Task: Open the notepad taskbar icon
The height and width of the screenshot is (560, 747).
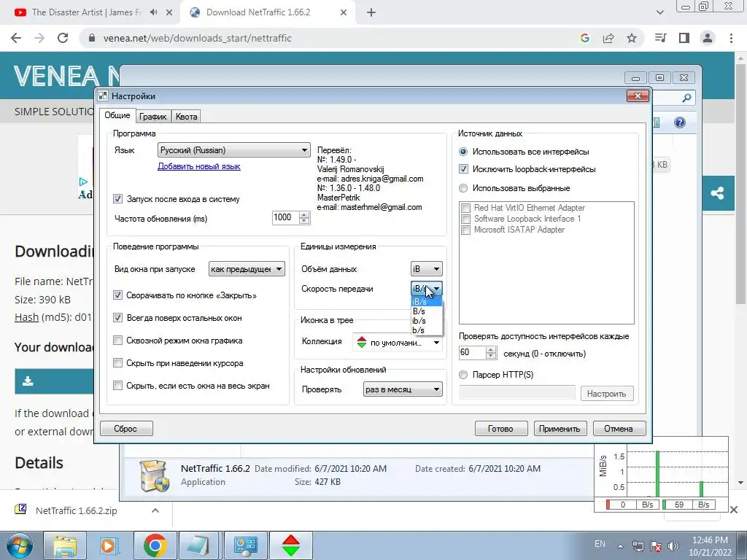Action: tap(200, 545)
